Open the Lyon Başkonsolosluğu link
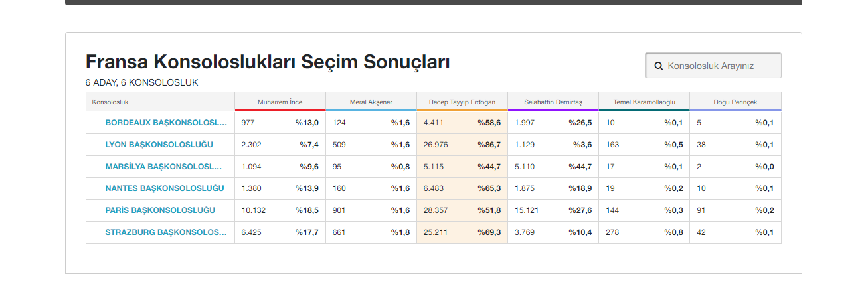This screenshot has width=868, height=286. [x=159, y=145]
